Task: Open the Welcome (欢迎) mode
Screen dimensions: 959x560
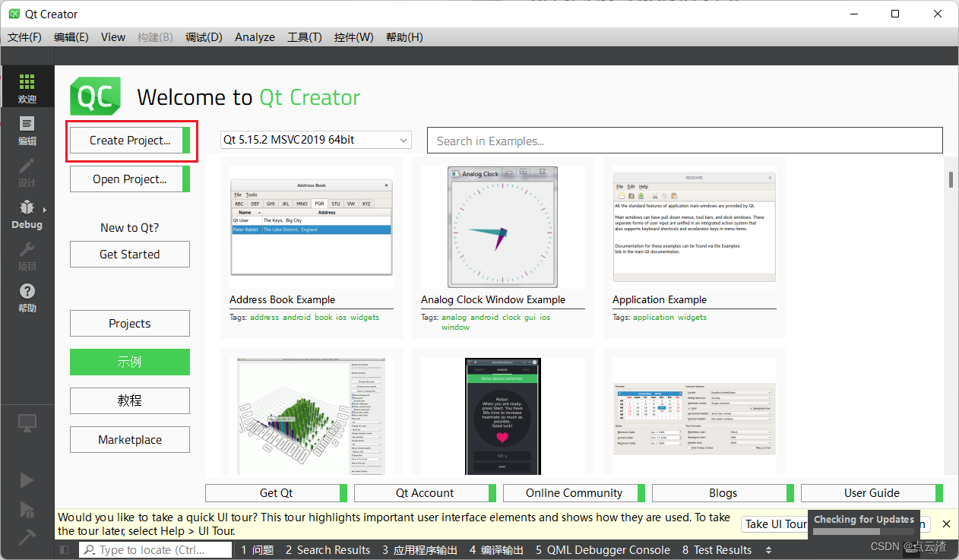Action: click(x=27, y=88)
